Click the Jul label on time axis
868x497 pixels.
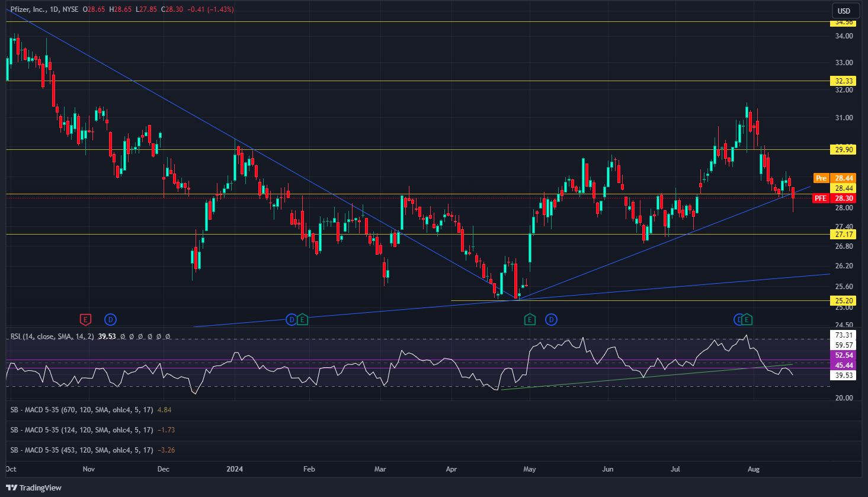(x=675, y=469)
